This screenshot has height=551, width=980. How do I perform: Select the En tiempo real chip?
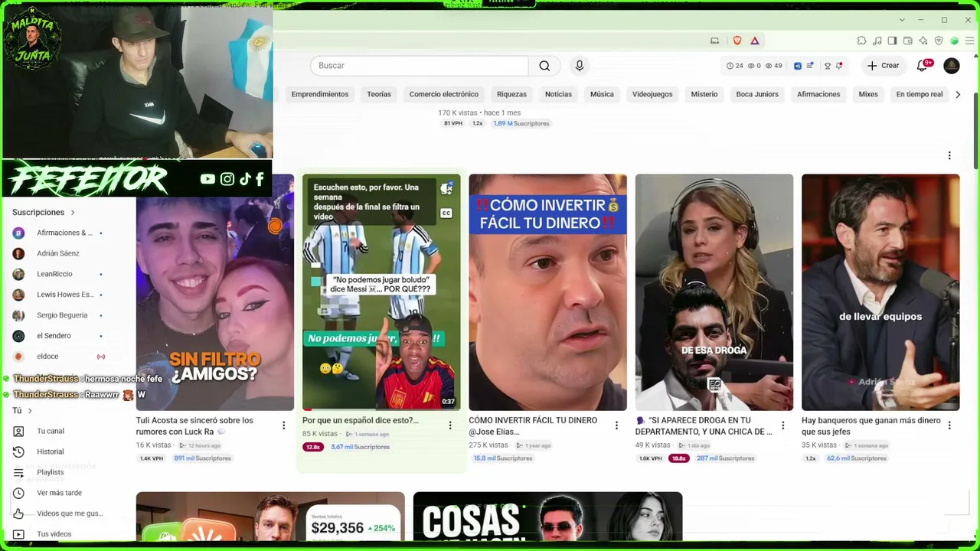[920, 94]
